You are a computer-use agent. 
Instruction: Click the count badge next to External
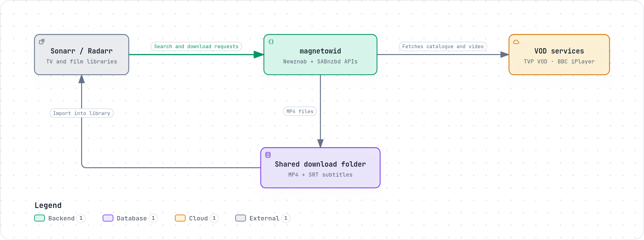point(286,218)
